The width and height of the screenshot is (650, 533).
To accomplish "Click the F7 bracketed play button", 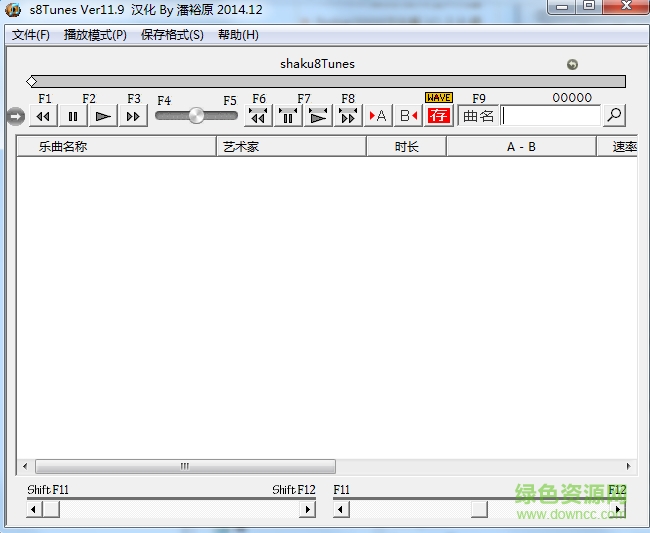I will tap(318, 116).
